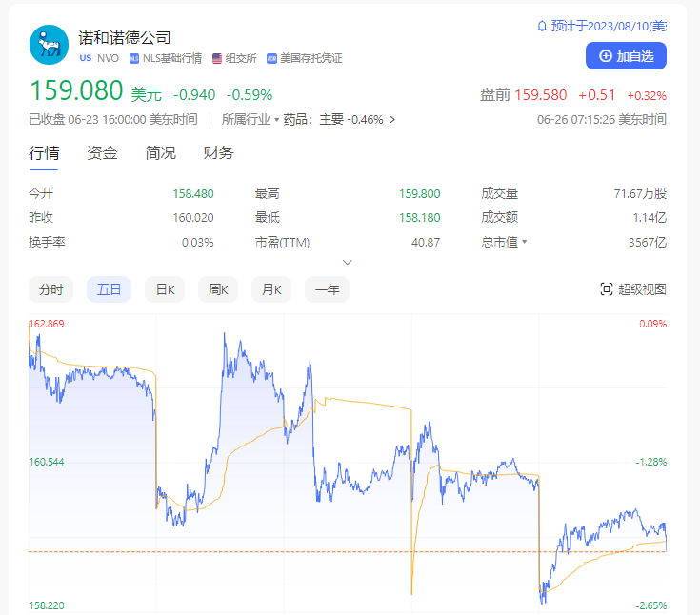The image size is (700, 615).
Task: Open the 超级视图 super view
Action: (x=633, y=289)
